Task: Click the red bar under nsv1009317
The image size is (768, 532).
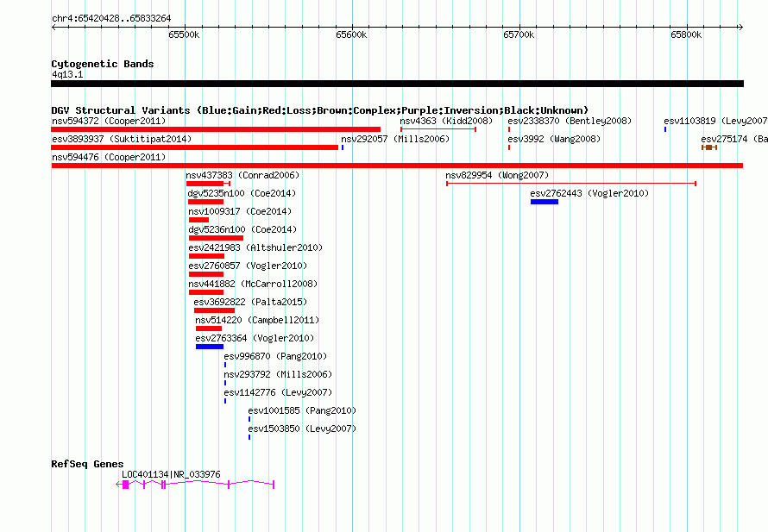Action: point(198,220)
